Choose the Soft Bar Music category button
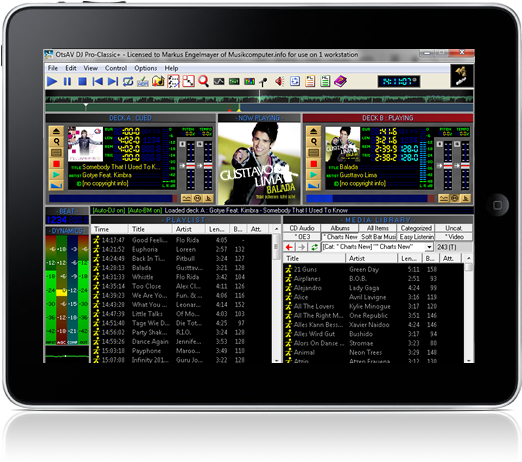 click(x=378, y=237)
